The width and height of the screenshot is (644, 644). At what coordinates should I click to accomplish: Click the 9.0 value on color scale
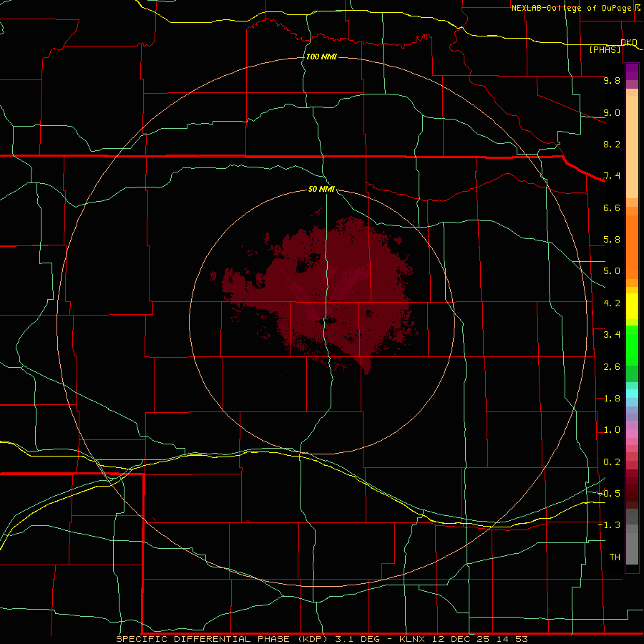tap(612, 112)
